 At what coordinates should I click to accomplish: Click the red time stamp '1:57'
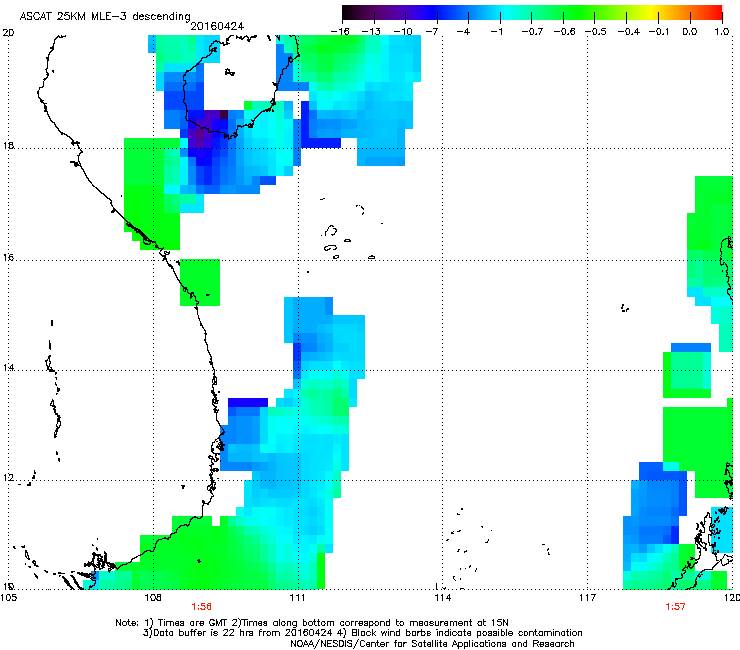pos(675,607)
